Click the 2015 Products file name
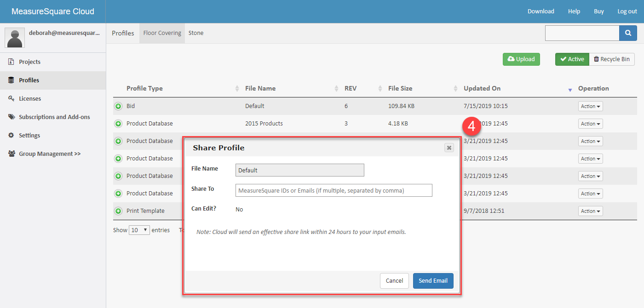The image size is (644, 308). [264, 124]
